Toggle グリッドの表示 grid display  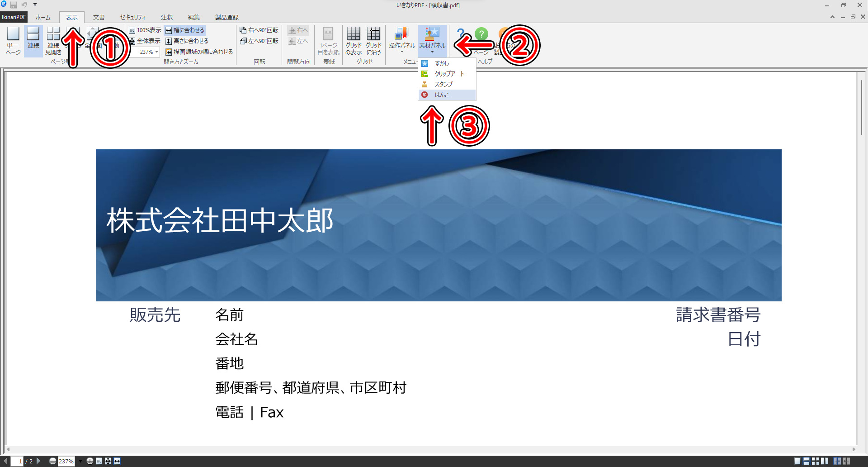coord(354,40)
